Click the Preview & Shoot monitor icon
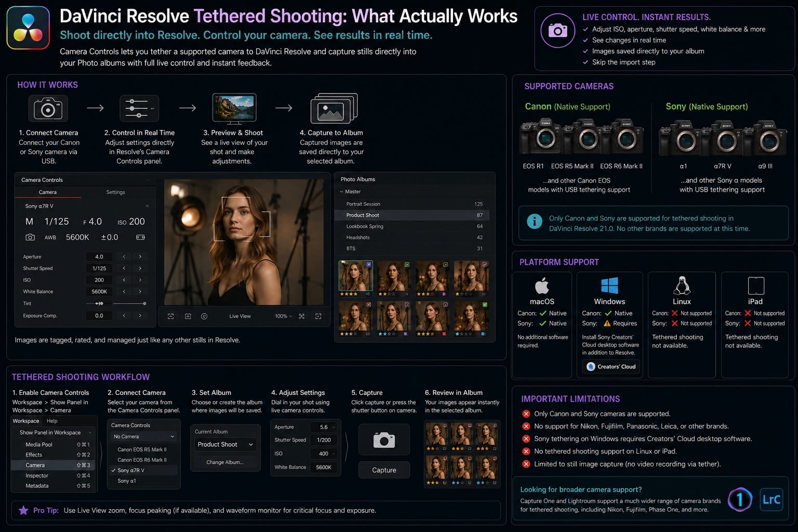This screenshot has width=798, height=532. 234,108
